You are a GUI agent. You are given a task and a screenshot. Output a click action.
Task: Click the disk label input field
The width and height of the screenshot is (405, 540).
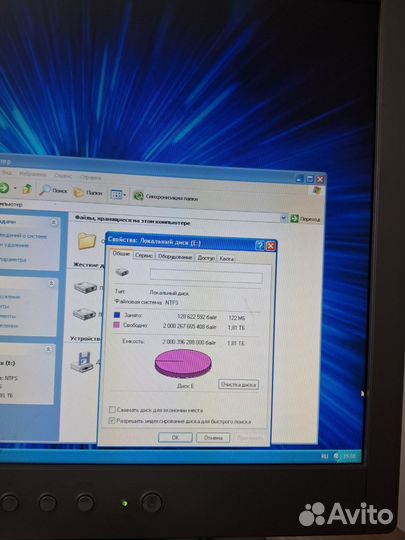coord(206,276)
